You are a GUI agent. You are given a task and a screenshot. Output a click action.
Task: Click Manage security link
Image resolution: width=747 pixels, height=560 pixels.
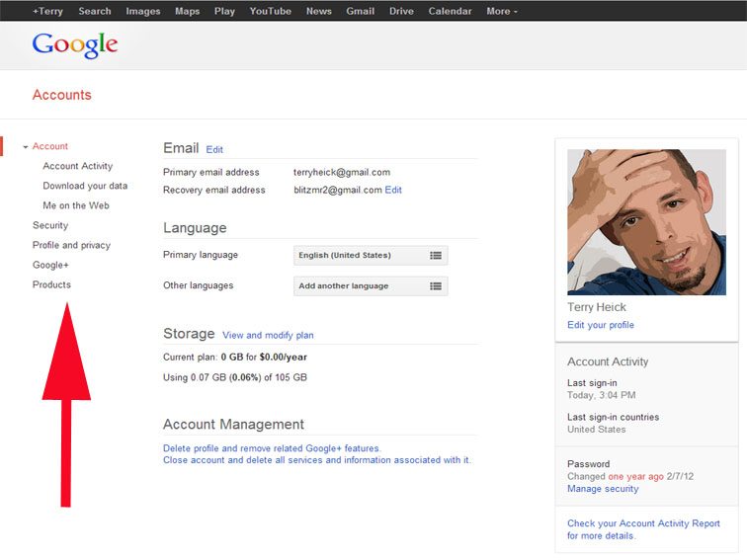coord(603,489)
